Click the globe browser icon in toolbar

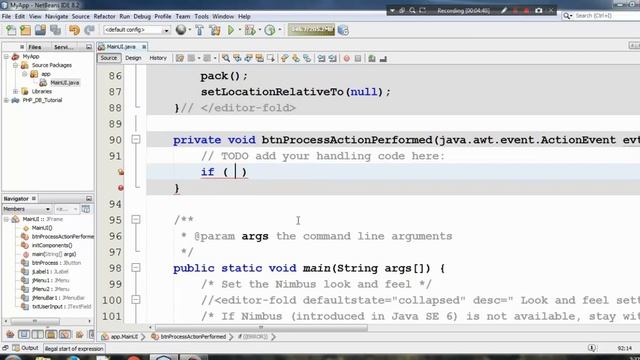pos(181,30)
